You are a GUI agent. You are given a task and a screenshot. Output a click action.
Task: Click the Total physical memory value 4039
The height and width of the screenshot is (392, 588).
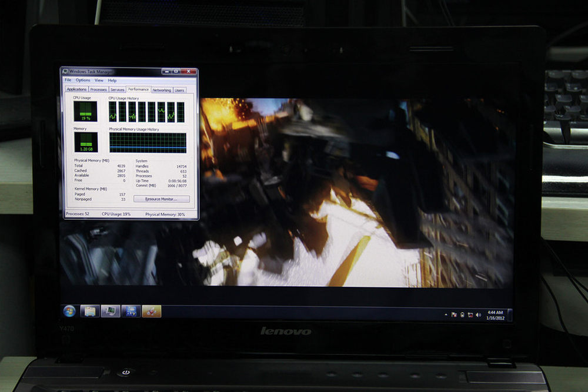click(121, 166)
